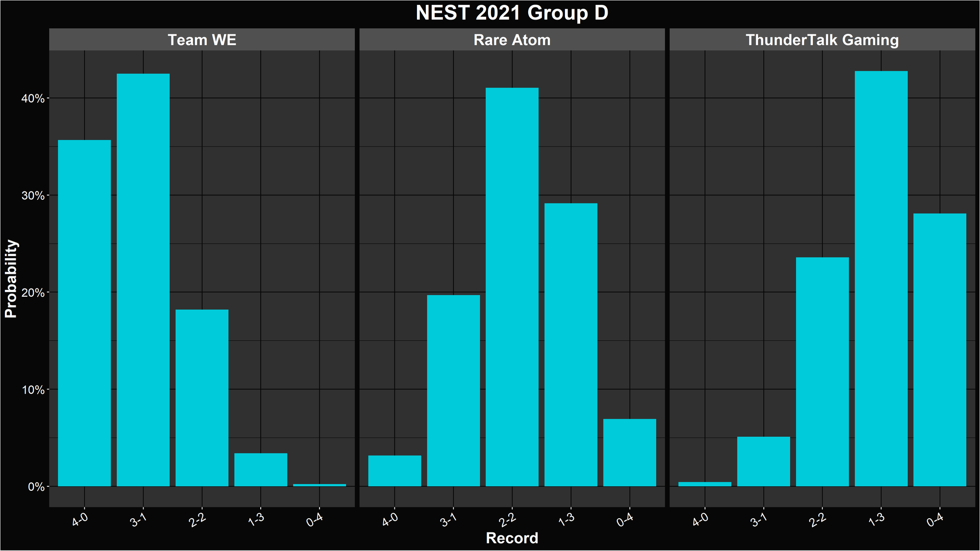Click the Probability y-axis title
Viewport: 980px width, 551px height.
pos(11,279)
